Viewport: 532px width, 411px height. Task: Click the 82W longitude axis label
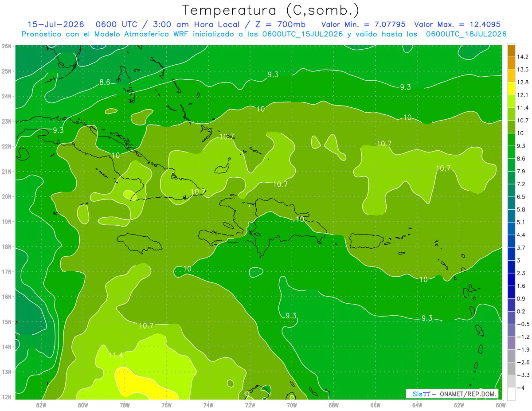[41, 405]
